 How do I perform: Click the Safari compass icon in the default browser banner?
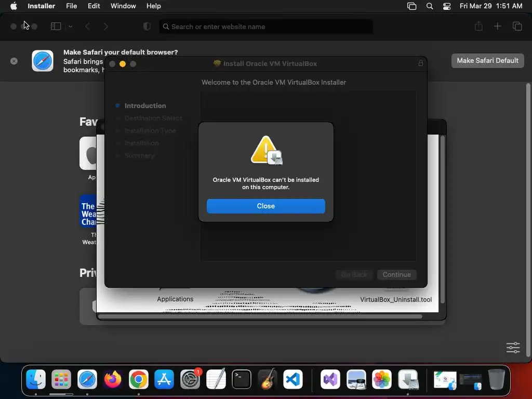point(43,61)
